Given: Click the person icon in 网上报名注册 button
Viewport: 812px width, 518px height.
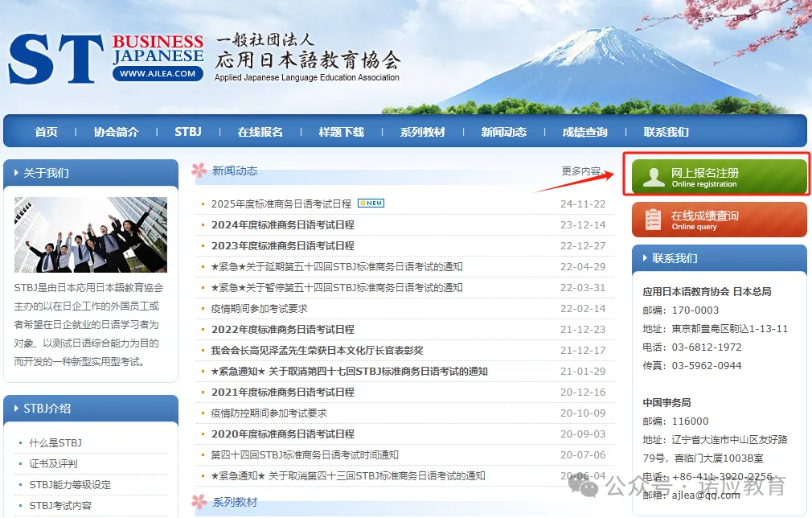Looking at the screenshot, I should point(654,177).
